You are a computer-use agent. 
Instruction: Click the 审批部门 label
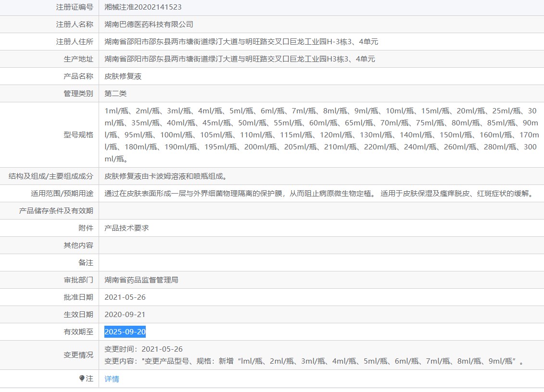coord(78,280)
